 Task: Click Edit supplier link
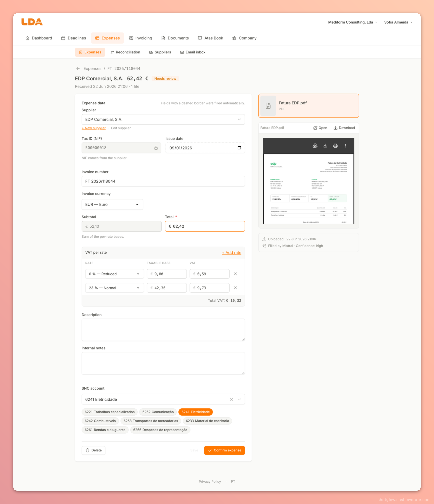coord(121,128)
